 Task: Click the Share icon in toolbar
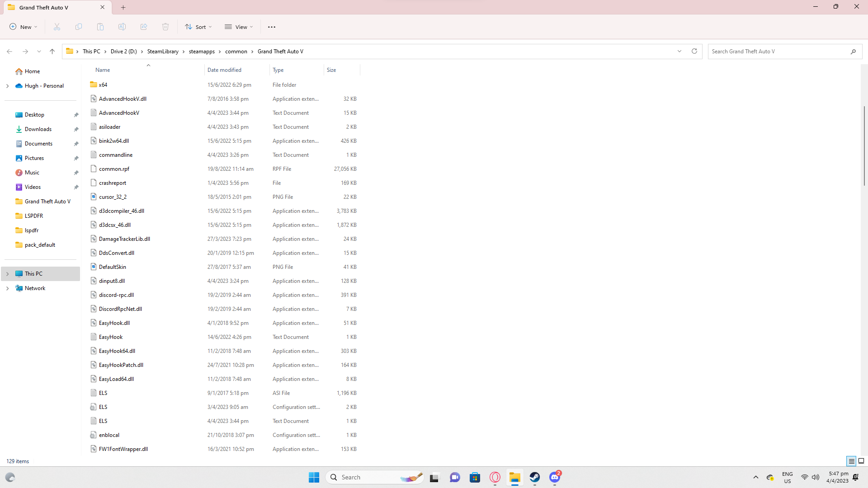point(144,27)
